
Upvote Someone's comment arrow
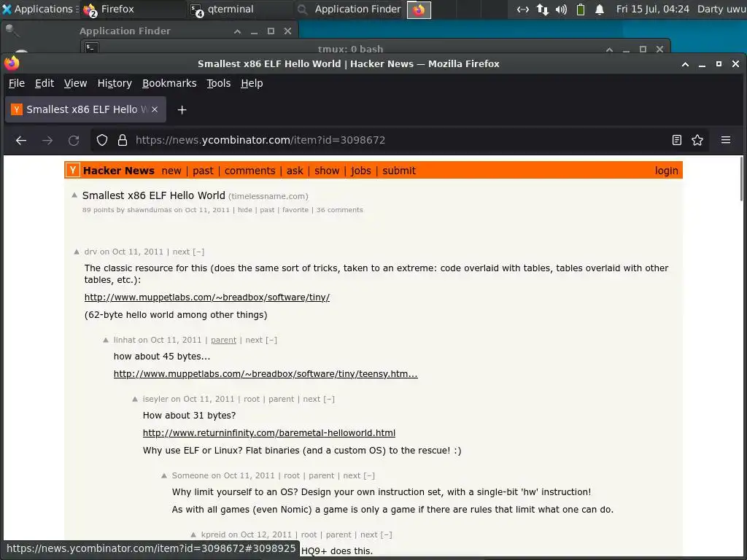tap(164, 475)
